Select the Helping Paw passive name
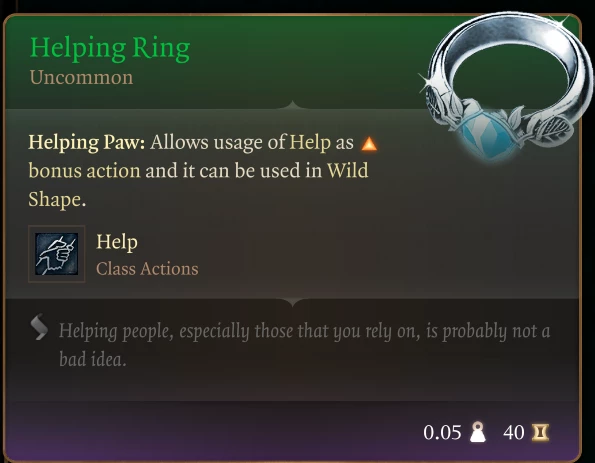The width and height of the screenshot is (595, 463). coord(87,143)
